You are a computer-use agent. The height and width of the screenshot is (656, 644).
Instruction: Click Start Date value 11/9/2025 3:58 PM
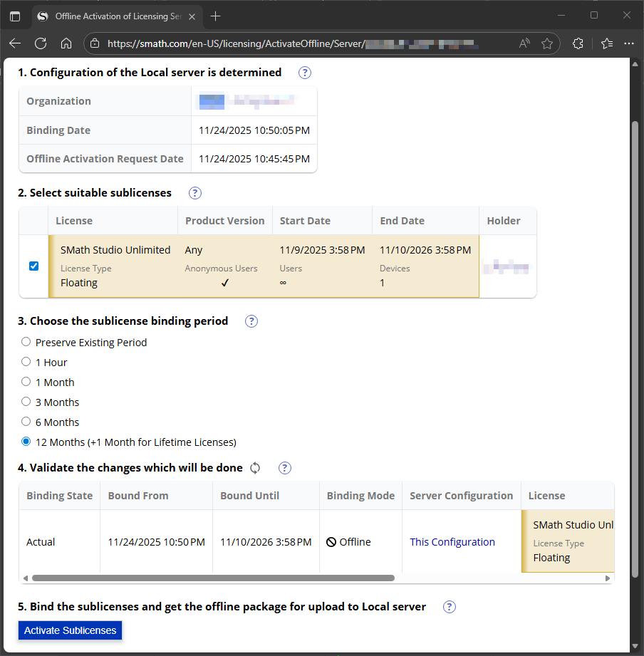coord(322,250)
